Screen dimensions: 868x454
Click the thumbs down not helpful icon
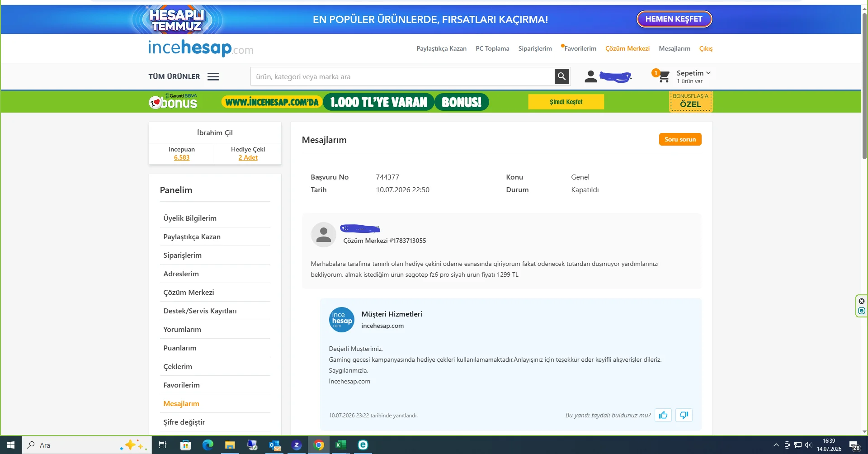coord(684,415)
